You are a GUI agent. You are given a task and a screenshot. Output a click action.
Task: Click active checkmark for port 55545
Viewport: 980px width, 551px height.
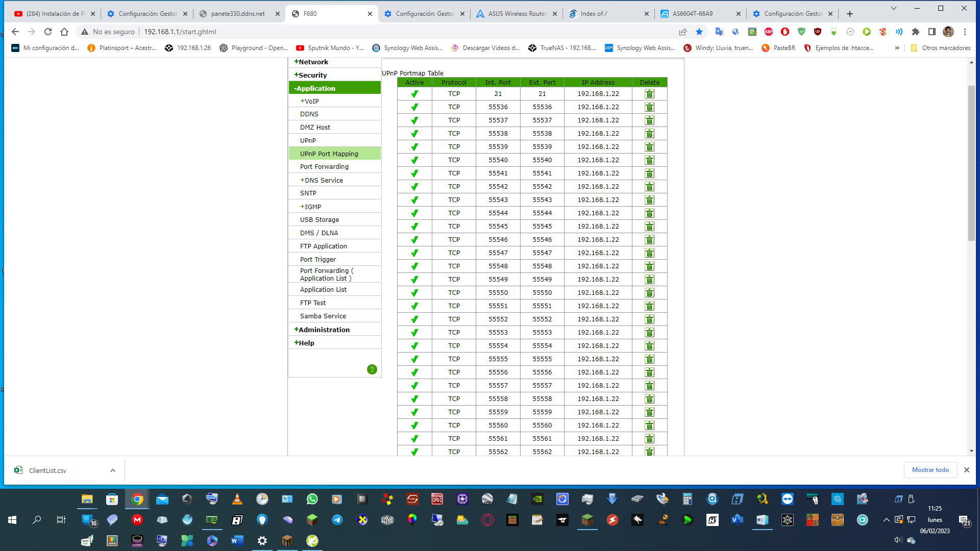point(414,227)
